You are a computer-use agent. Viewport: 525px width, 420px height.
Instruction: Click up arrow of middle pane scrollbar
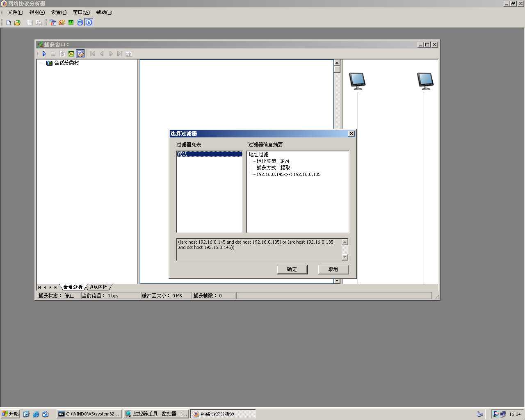coord(337,63)
